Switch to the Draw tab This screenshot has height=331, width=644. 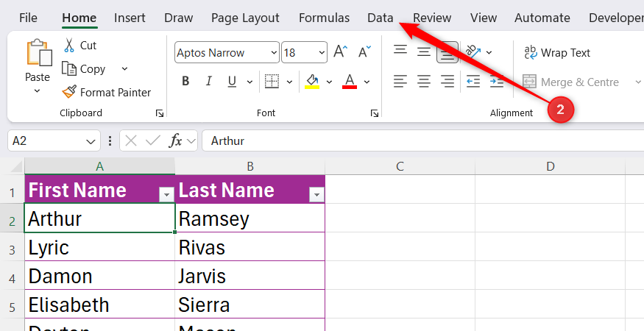178,18
